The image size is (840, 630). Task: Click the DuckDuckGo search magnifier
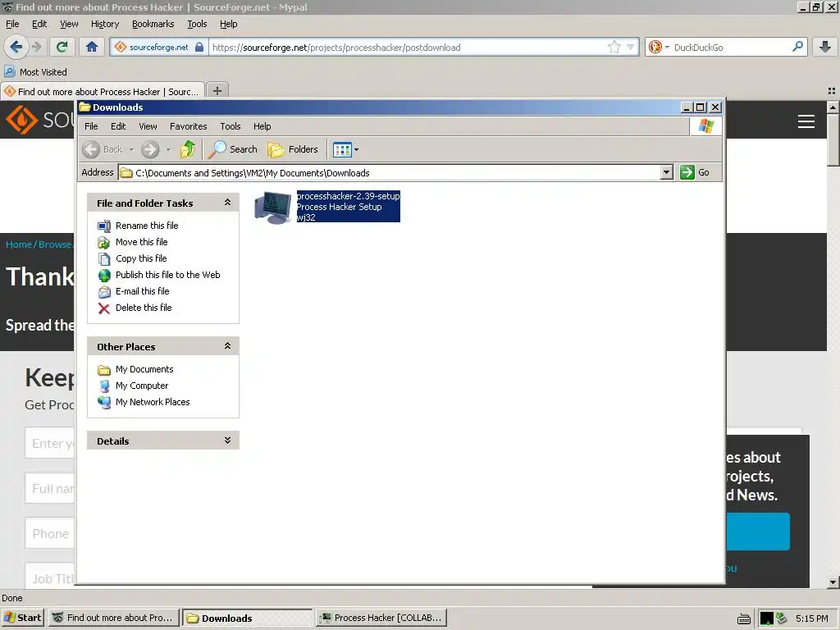point(797,47)
